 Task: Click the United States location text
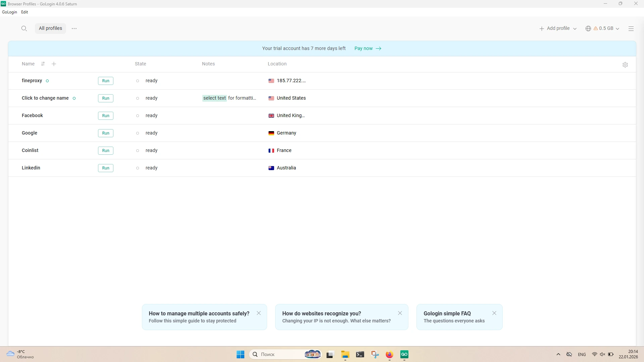(291, 98)
